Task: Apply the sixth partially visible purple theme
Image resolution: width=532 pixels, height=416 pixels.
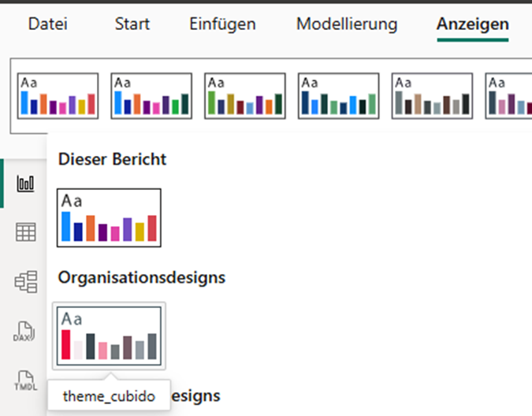Action: point(508,96)
